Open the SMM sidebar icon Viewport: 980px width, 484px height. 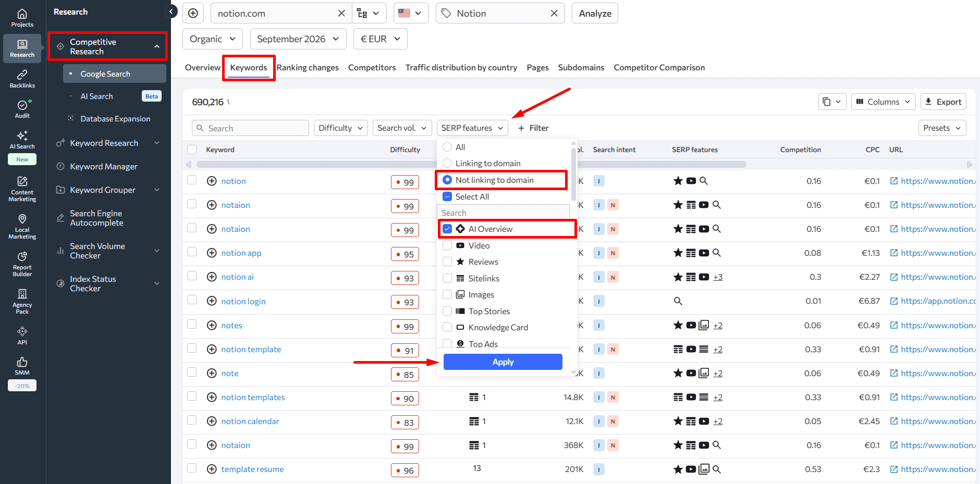pos(22,366)
